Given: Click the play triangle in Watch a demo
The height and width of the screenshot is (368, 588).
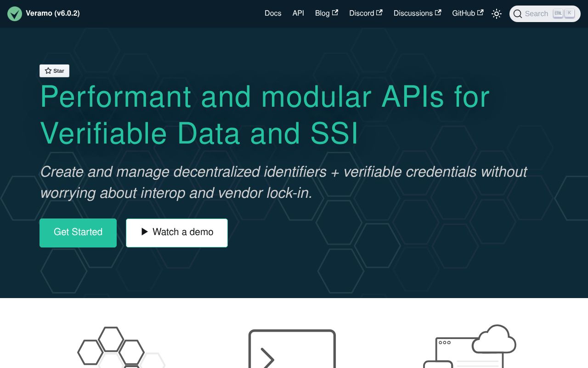Looking at the screenshot, I should click(x=144, y=232).
